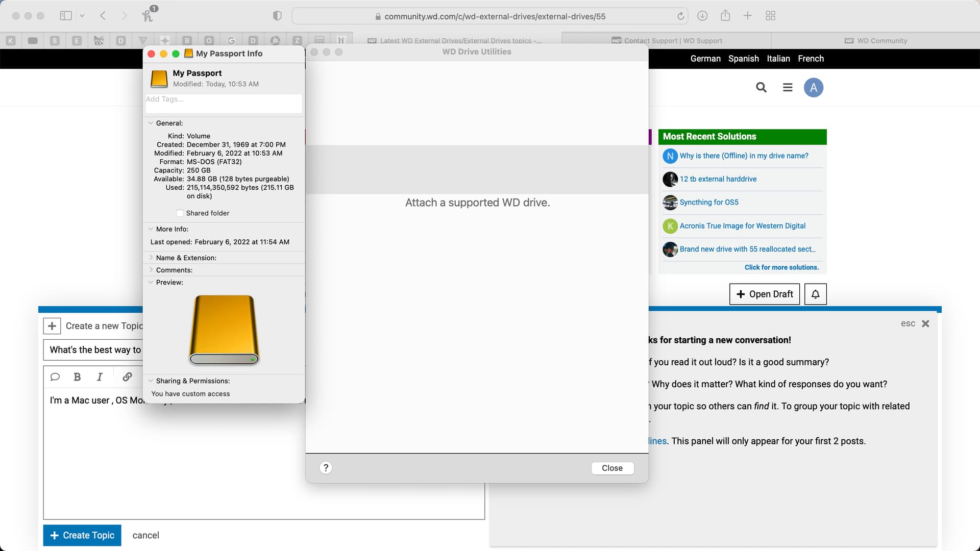Open the hamburger menu icon
The width and height of the screenshot is (980, 551).
(x=788, y=87)
